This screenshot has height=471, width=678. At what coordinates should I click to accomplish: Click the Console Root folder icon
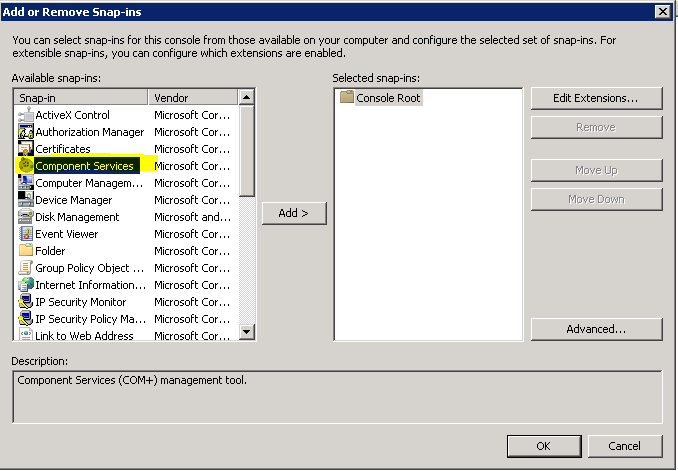point(347,98)
